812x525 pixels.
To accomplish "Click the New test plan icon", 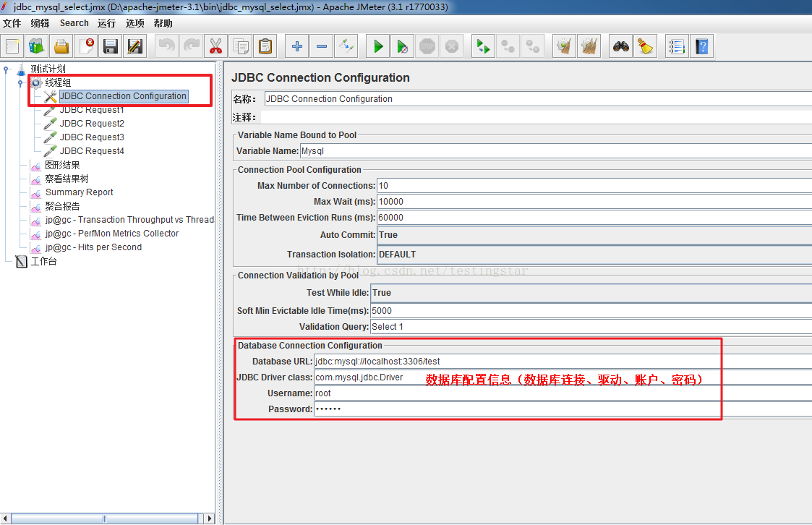I will (12, 46).
